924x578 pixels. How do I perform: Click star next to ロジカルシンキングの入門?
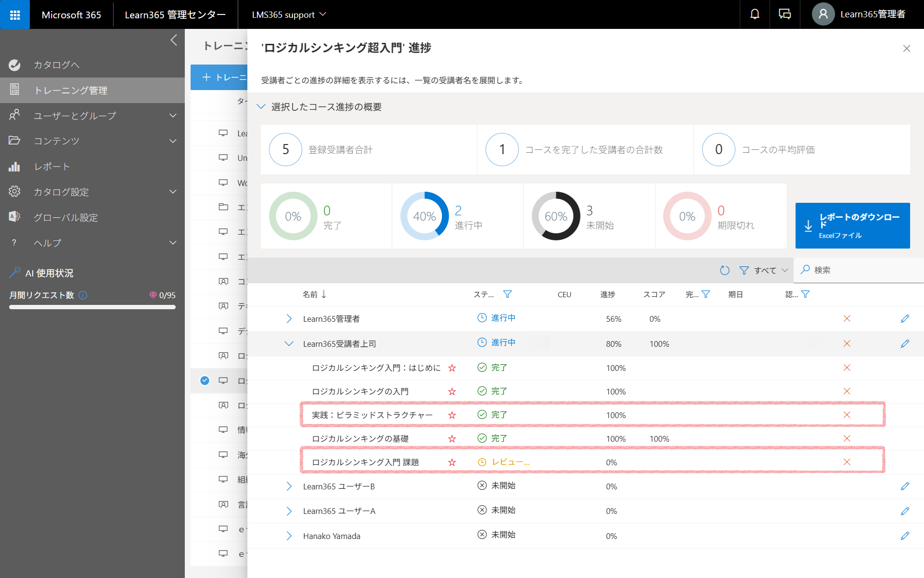[x=452, y=392]
